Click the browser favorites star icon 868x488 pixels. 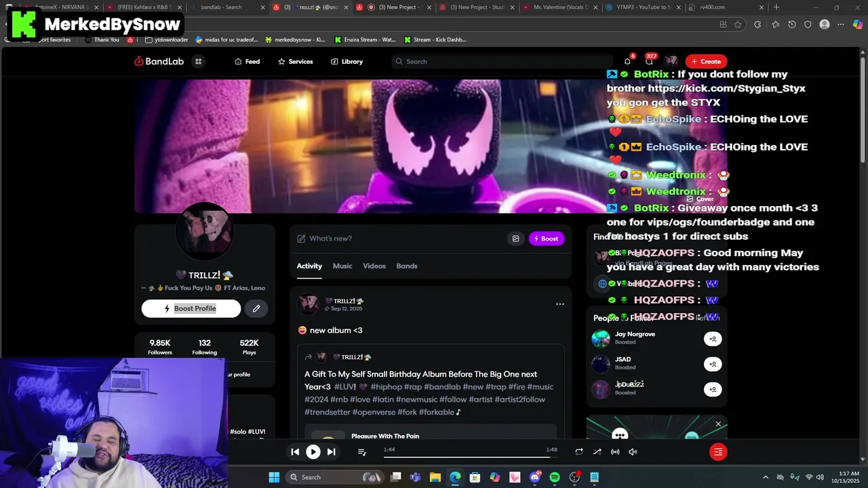coord(738,24)
